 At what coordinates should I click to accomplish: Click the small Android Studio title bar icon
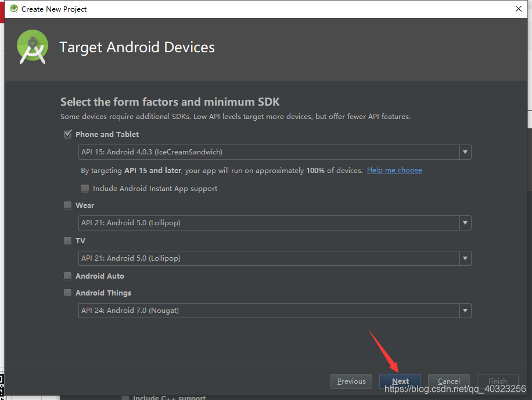tap(14, 9)
